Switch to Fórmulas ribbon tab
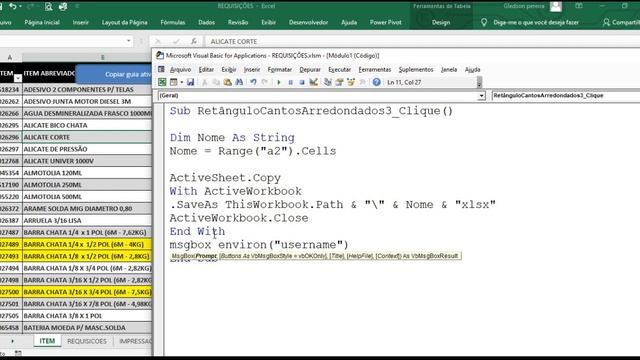 pyautogui.click(x=173, y=22)
